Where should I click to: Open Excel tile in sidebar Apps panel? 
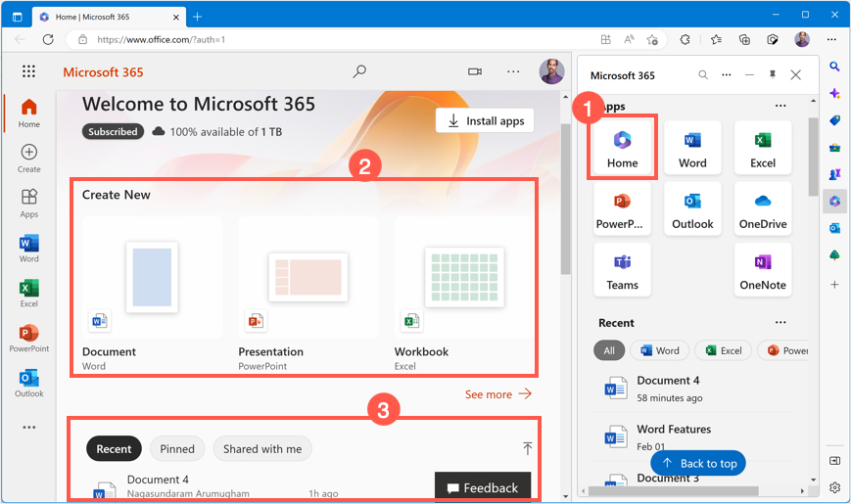[x=763, y=148]
